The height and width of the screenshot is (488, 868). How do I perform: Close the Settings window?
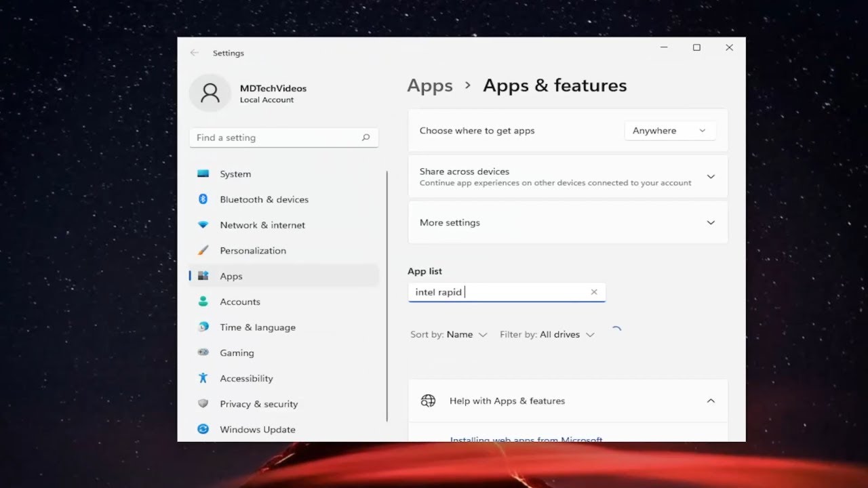[729, 47]
